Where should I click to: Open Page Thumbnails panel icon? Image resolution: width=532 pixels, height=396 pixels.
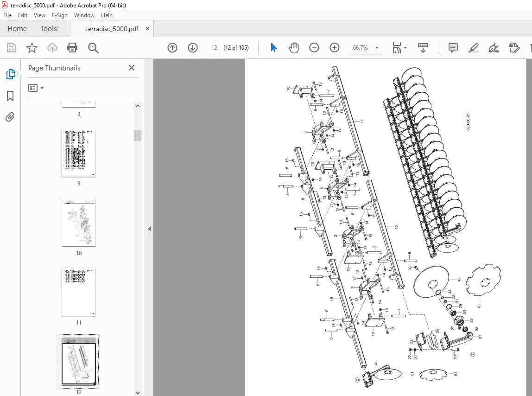pos(11,74)
